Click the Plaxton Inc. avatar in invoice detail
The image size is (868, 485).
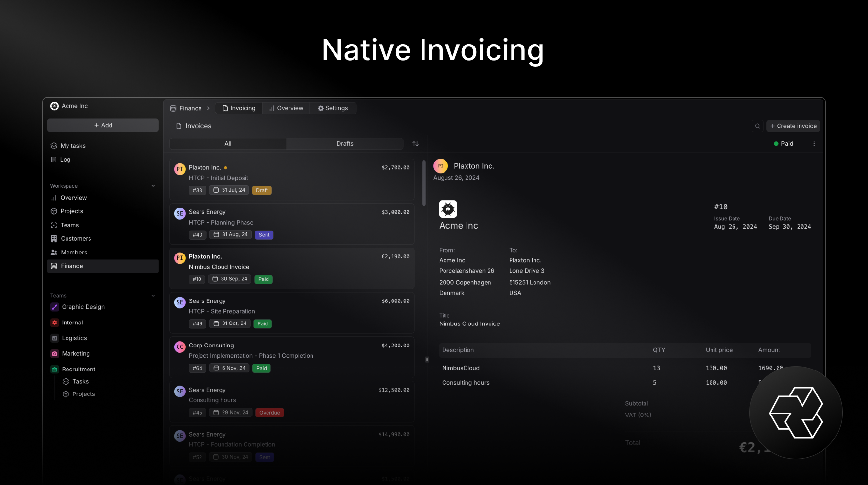pos(441,166)
